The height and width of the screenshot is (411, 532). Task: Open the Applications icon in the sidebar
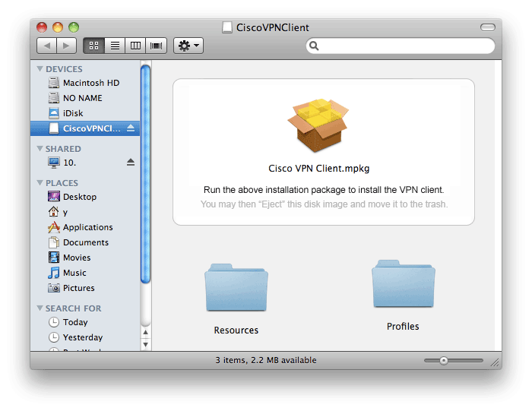point(54,227)
